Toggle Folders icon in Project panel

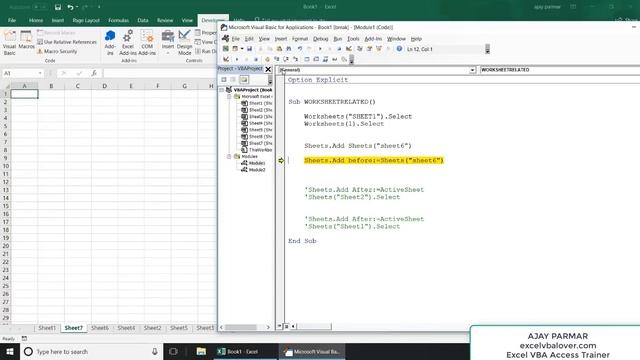pyautogui.click(x=244, y=80)
